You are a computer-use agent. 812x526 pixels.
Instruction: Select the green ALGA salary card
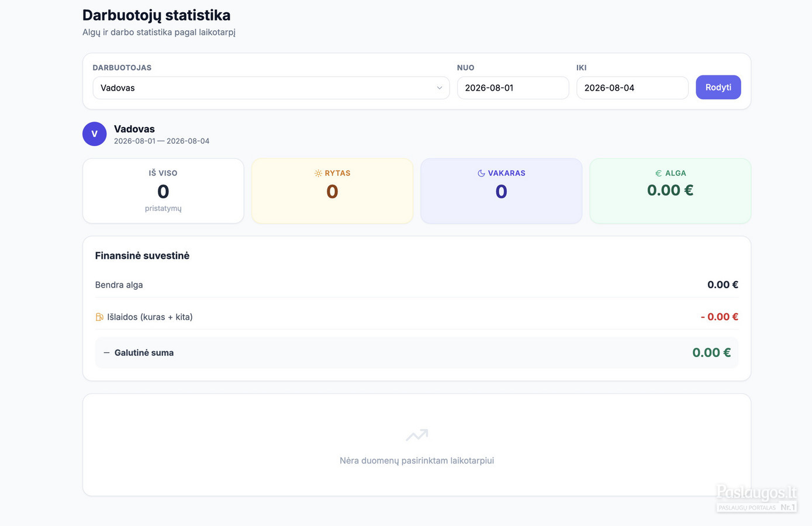click(x=670, y=191)
